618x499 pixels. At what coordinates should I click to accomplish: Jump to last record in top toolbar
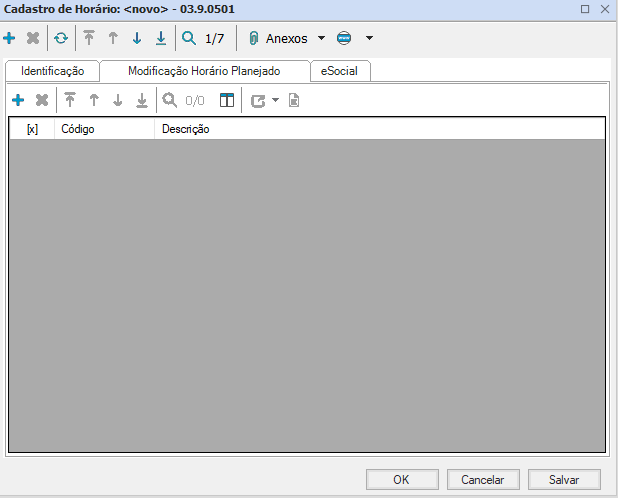point(160,39)
